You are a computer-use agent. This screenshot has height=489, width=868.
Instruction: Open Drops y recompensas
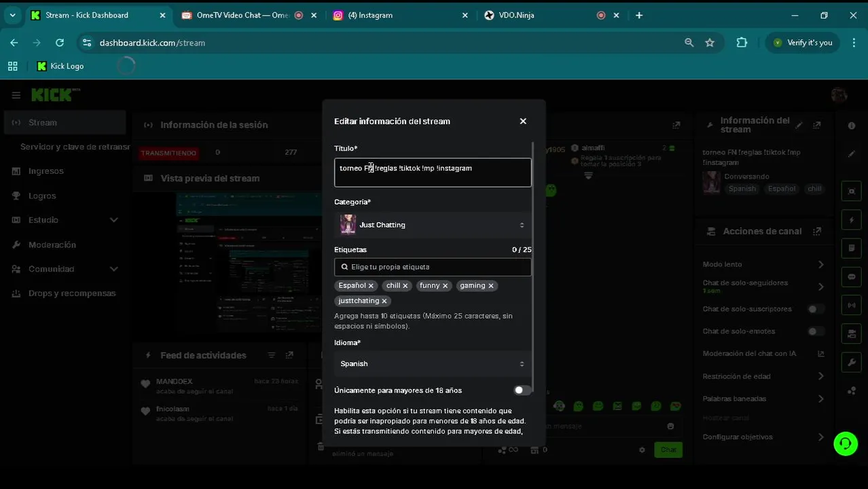pos(65,293)
